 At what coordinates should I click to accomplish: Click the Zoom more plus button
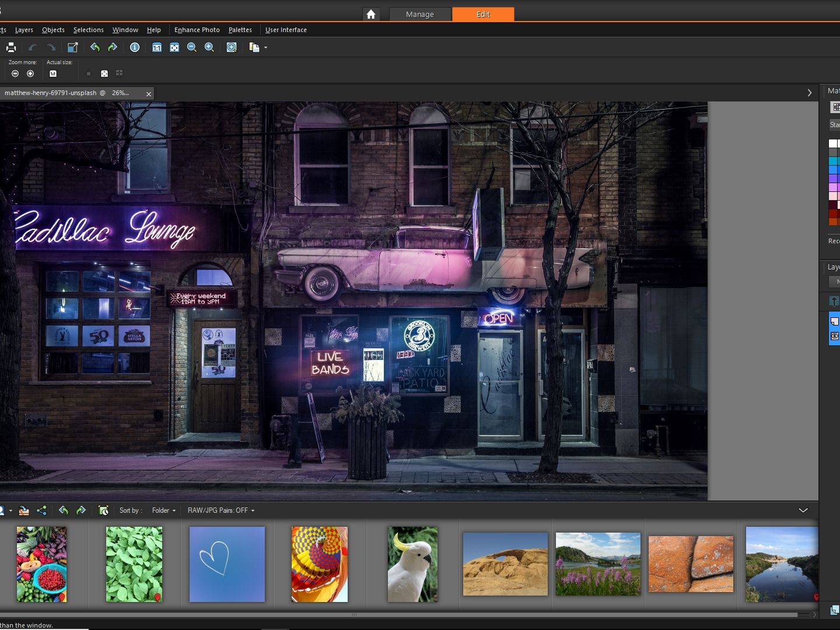(x=30, y=73)
